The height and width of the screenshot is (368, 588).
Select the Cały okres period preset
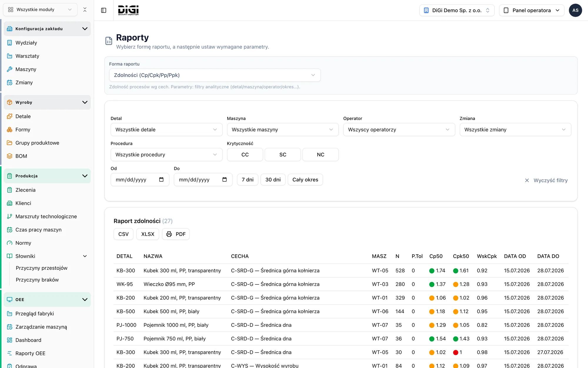click(x=305, y=180)
